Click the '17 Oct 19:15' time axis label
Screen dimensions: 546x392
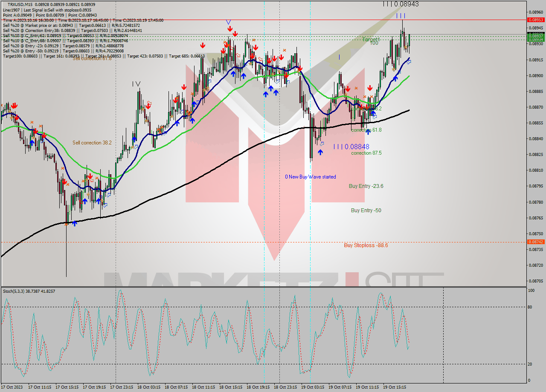click(94, 387)
